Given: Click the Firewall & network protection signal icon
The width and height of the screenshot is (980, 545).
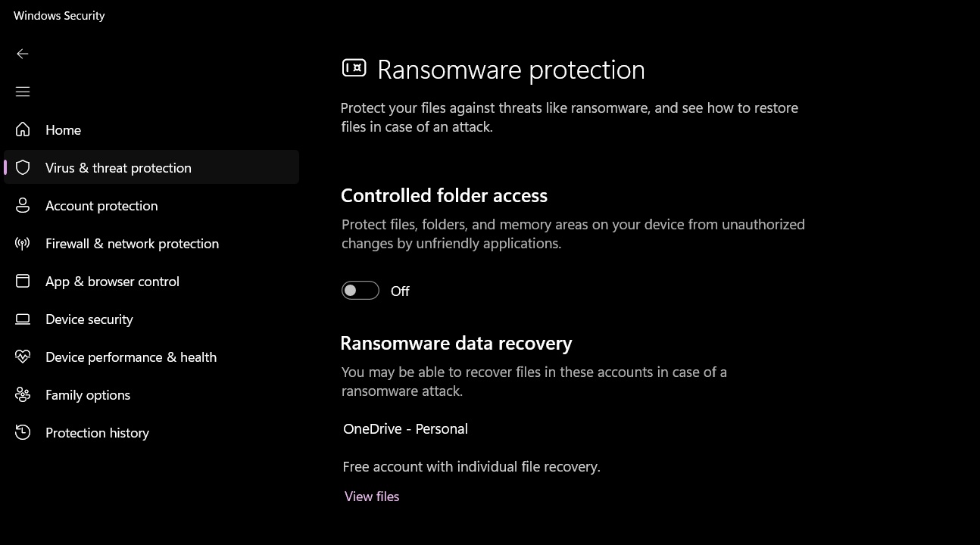Looking at the screenshot, I should pyautogui.click(x=23, y=243).
